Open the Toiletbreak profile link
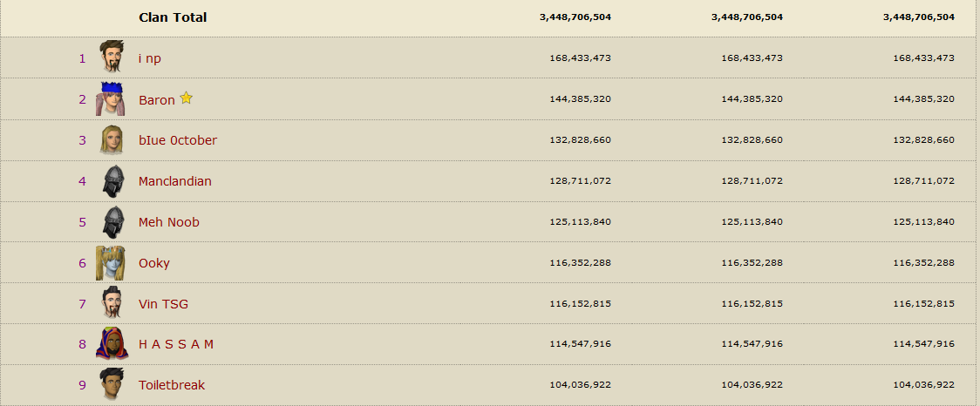Image resolution: width=980 pixels, height=406 pixels. (172, 385)
